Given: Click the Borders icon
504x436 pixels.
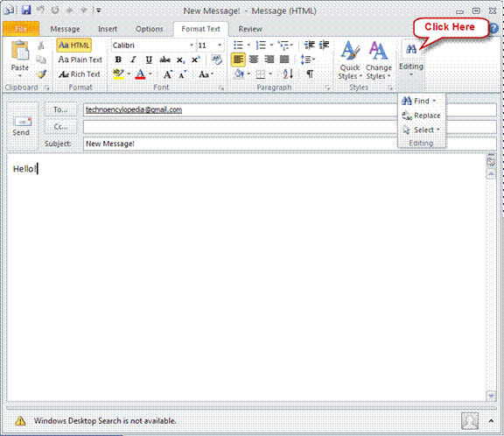Looking at the screenshot, I should pos(261,74).
